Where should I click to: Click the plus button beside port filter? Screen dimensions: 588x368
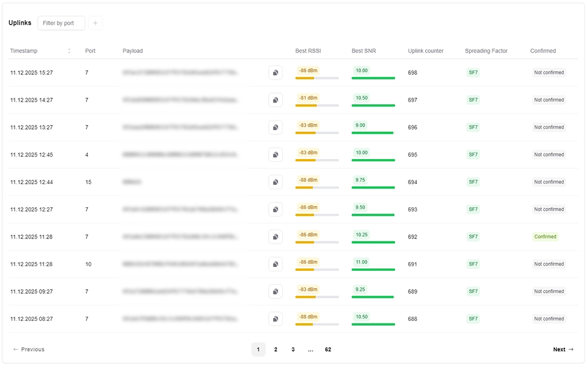pyautogui.click(x=95, y=23)
